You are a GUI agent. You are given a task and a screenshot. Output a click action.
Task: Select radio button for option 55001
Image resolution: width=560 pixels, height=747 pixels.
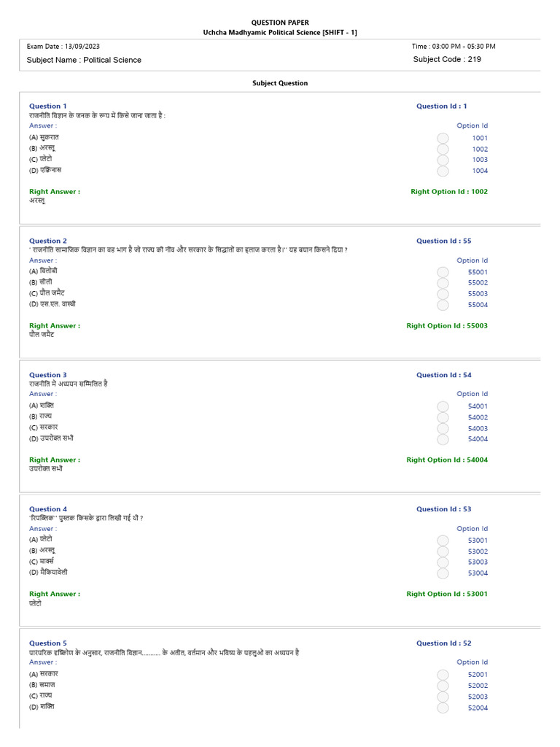pyautogui.click(x=443, y=272)
